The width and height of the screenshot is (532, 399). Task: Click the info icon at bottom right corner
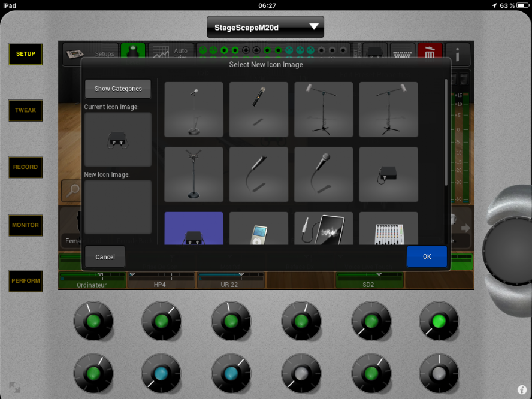click(521, 389)
